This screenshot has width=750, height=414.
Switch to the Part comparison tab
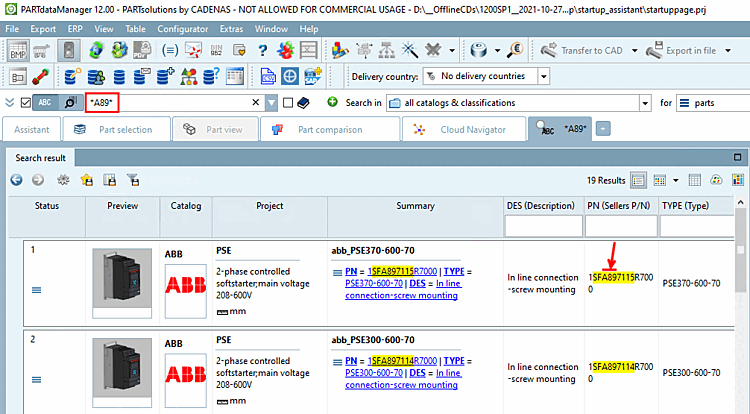[x=328, y=130]
